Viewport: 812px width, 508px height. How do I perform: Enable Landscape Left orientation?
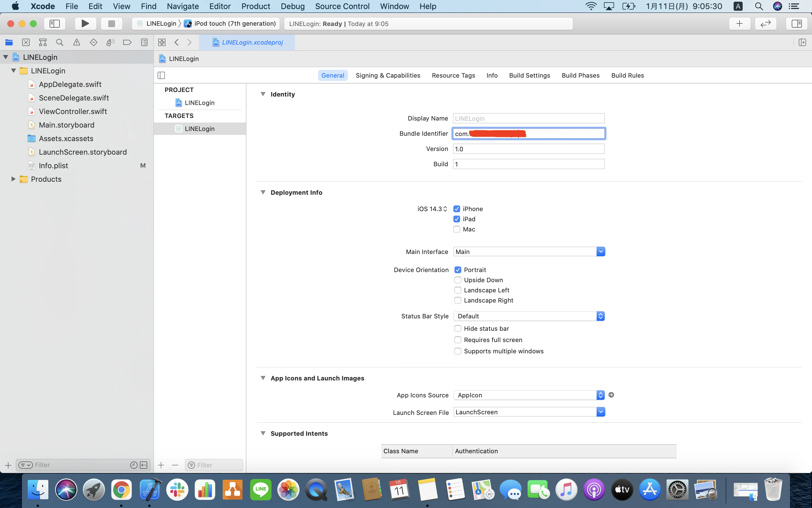pos(458,290)
